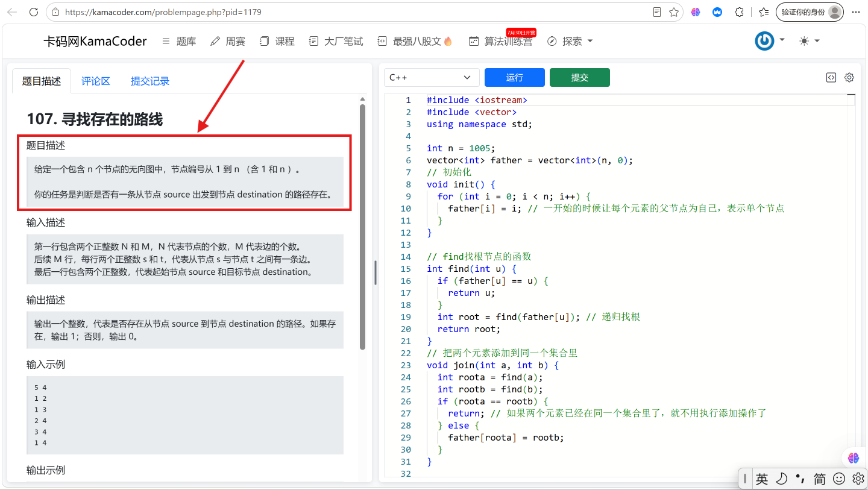Expand the theme switcher dropdown arrow
The height and width of the screenshot is (490, 868).
[817, 41]
